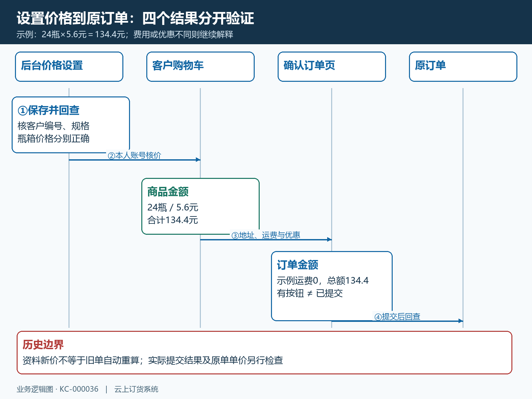
Task: Click the ②本人账号核价 arrow label
Action: (x=134, y=155)
